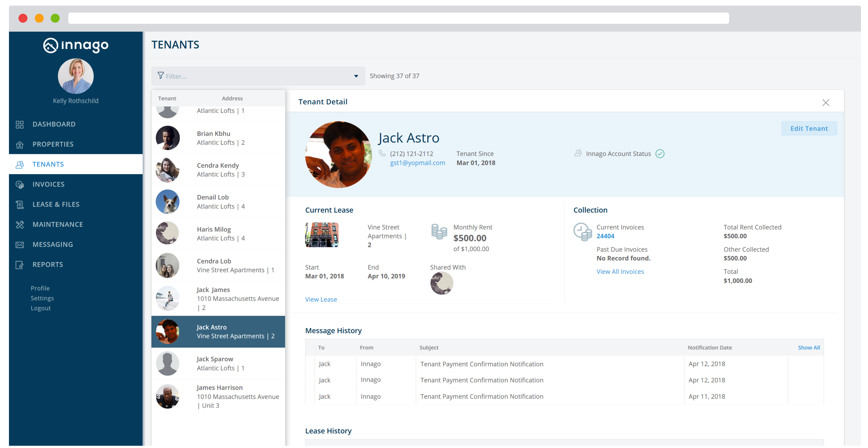Image resolution: width=868 pixels, height=448 pixels.
Task: Open the Dashboard from the sidebar icon
Action: coord(20,124)
